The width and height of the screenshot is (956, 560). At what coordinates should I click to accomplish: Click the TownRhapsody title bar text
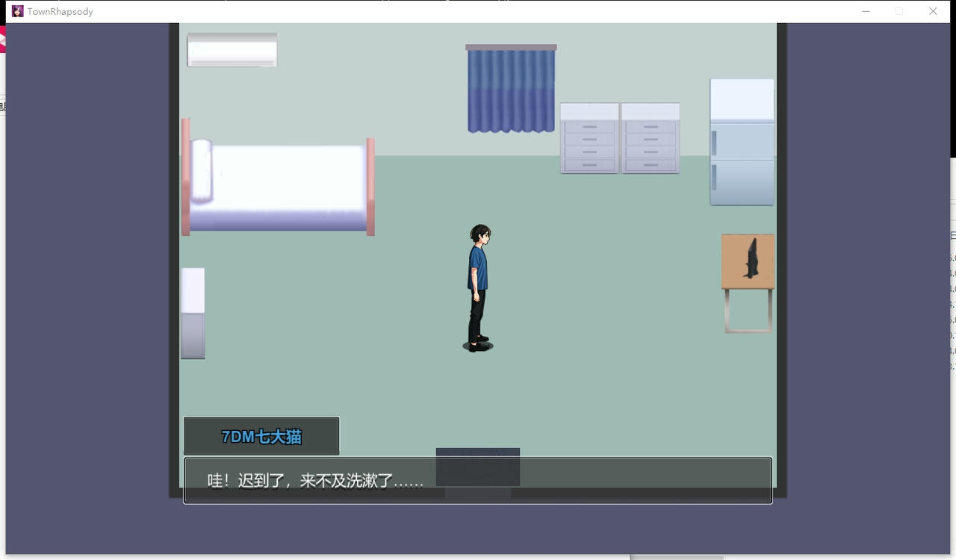60,11
